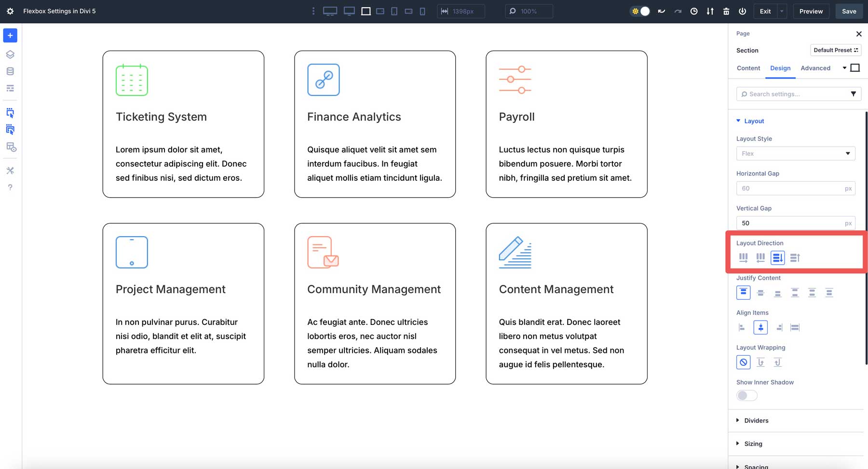Enable the Show Inner Shadow toggle
The image size is (868, 469).
click(x=746, y=396)
